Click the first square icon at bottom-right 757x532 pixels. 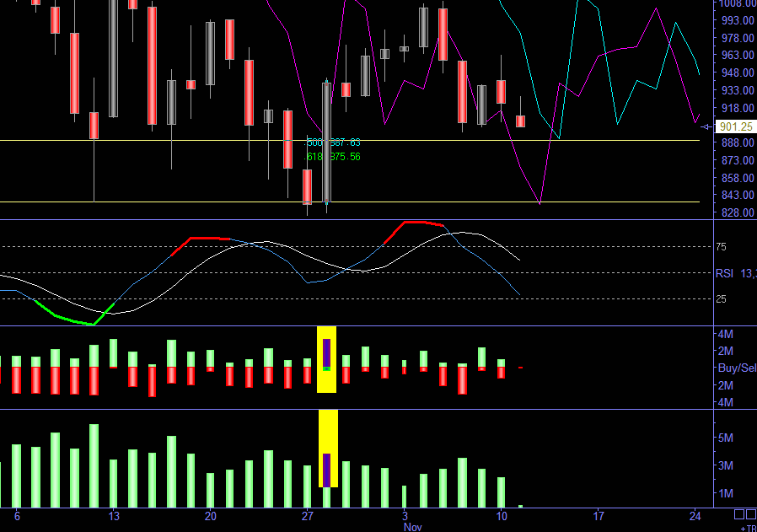(x=739, y=514)
